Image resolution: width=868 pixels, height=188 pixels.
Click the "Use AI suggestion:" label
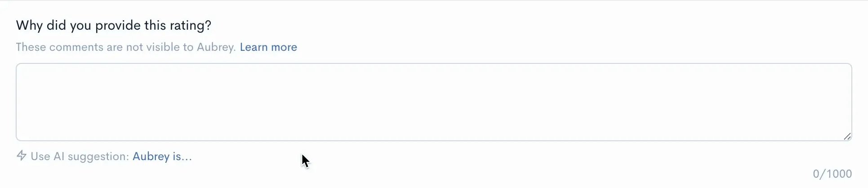[x=80, y=157]
